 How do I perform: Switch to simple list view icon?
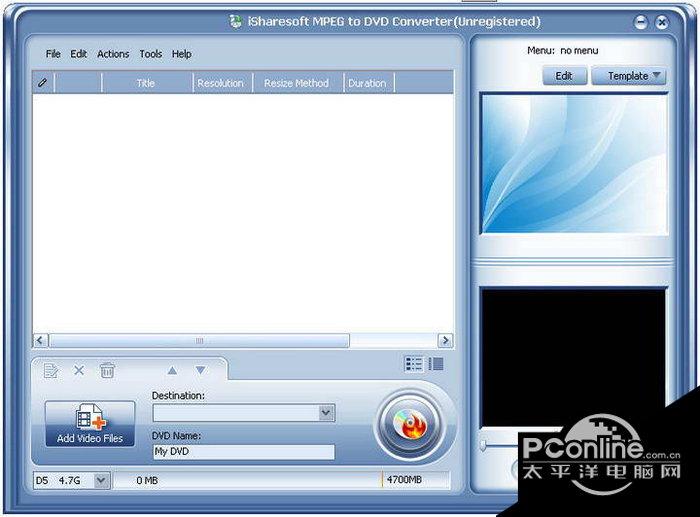(436, 364)
